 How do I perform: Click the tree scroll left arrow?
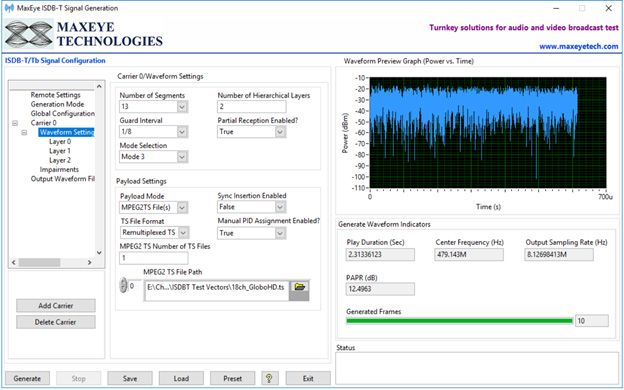(x=14, y=263)
